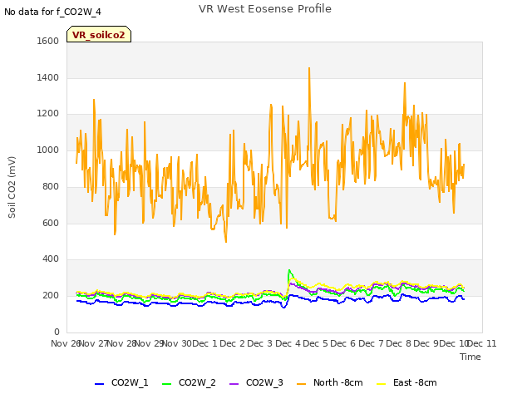Click the purple CO2W_3 legend swatch
Image resolution: width=532 pixels, height=399 pixels.
point(234,384)
